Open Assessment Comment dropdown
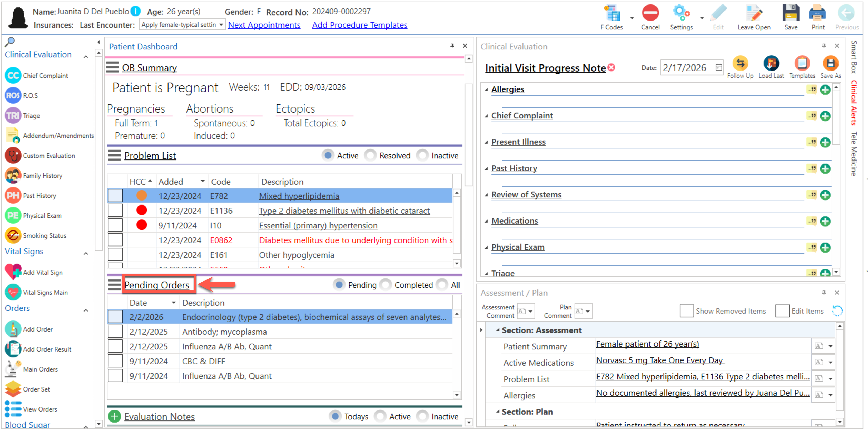868x431 pixels. [530, 312]
